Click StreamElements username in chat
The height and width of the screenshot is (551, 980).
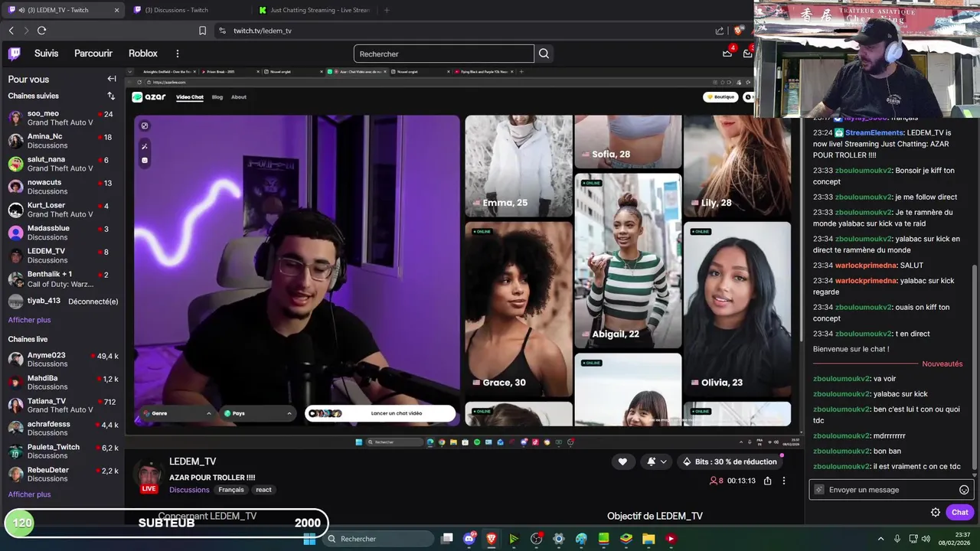point(874,132)
